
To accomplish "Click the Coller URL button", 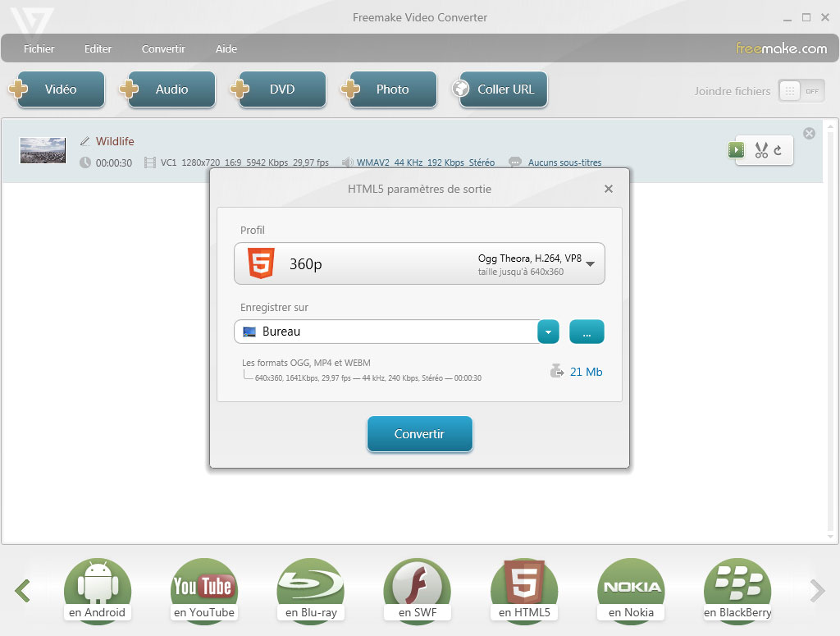I will click(x=498, y=89).
